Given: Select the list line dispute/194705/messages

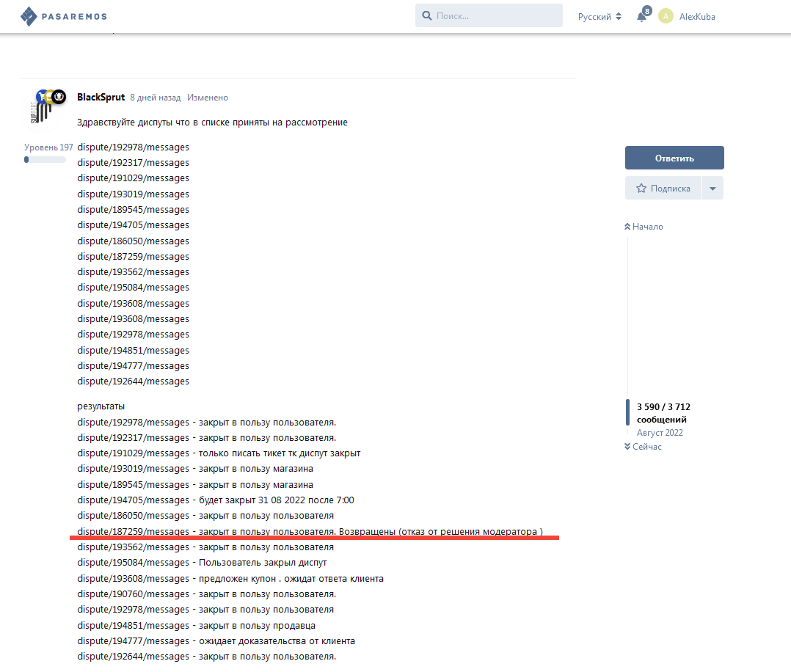Looking at the screenshot, I should click(x=134, y=225).
